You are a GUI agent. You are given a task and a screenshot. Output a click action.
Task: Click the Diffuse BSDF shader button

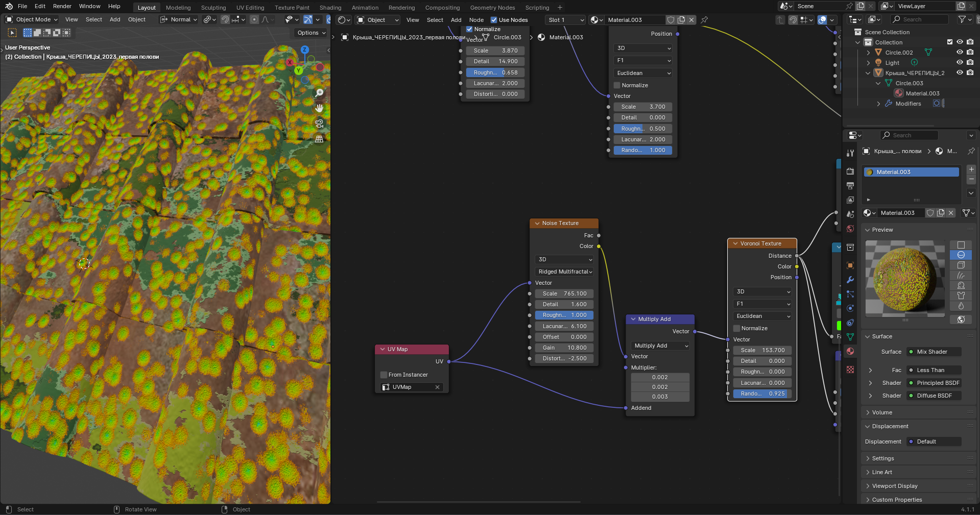[934, 396]
